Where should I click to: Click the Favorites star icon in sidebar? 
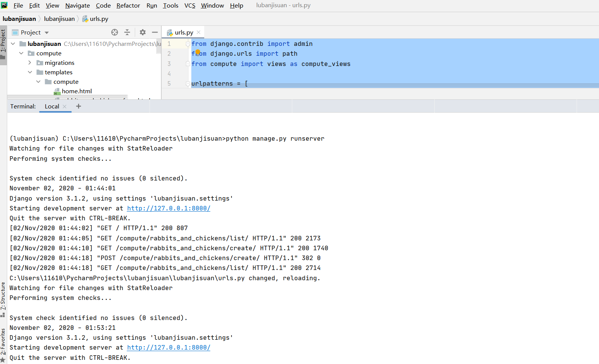[3, 359]
